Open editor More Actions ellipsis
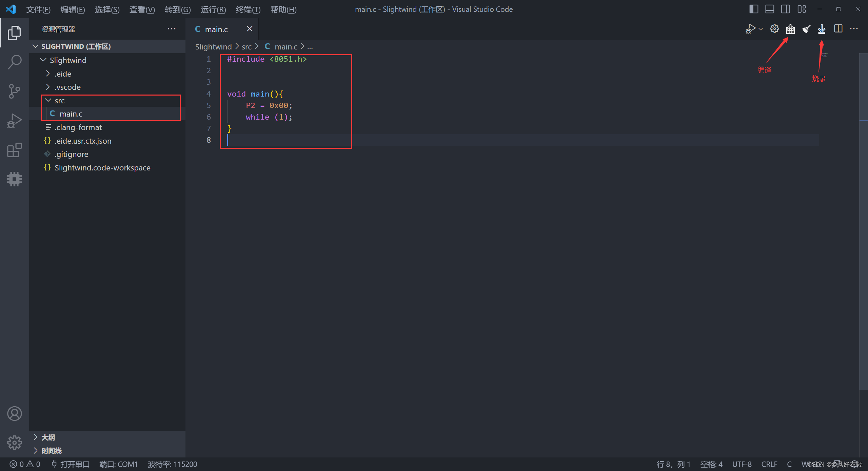This screenshot has width=868, height=471. 854,29
